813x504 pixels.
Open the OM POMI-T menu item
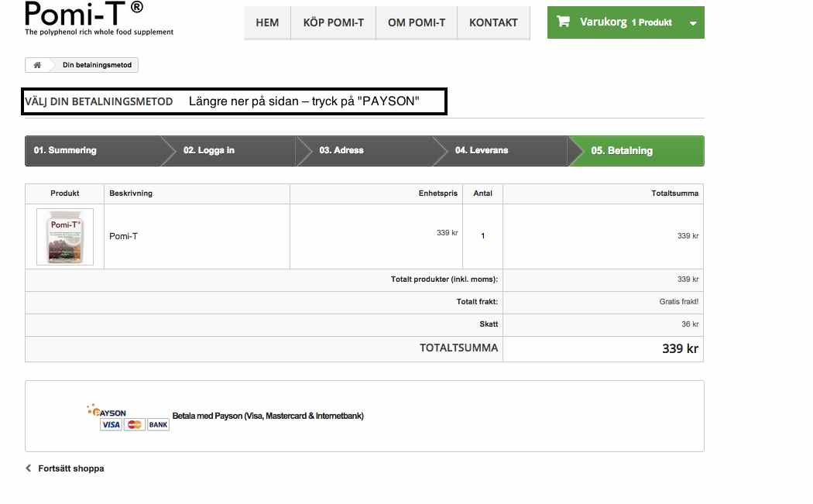pos(417,22)
